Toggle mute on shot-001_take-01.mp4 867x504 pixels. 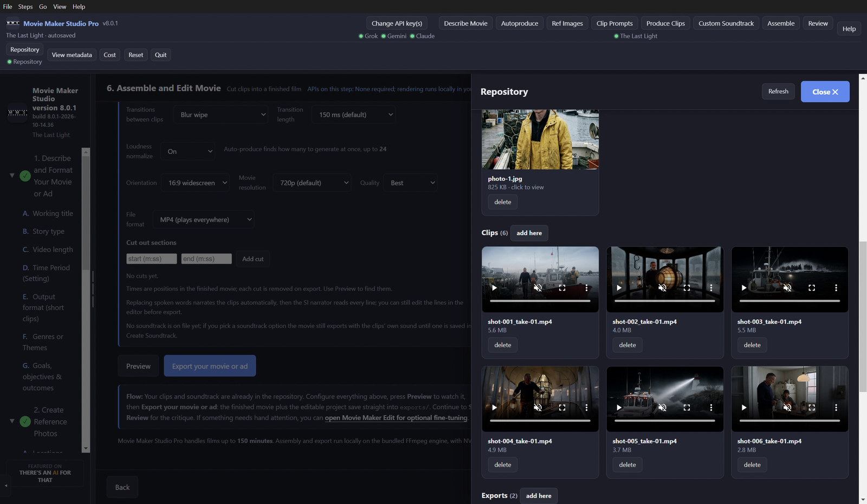tap(538, 288)
